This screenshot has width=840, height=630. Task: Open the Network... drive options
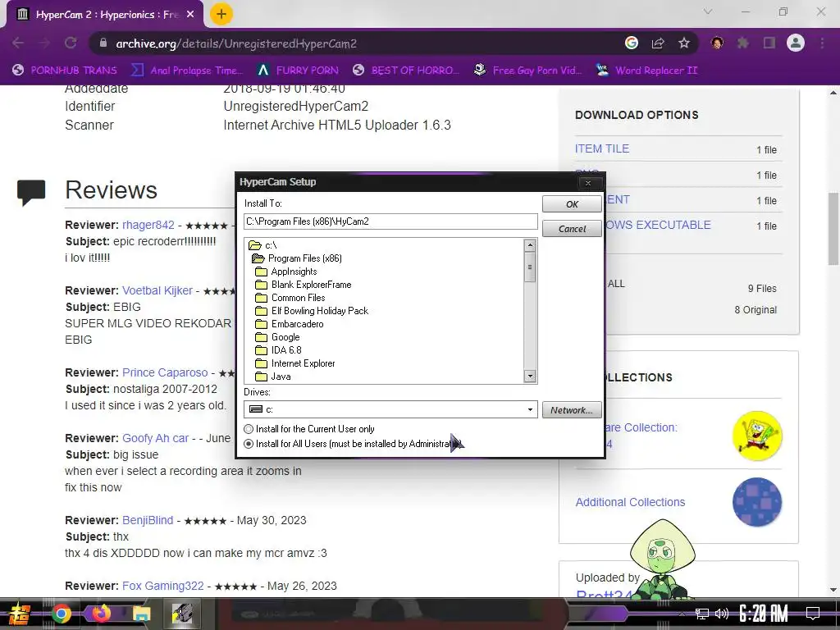[572, 410]
